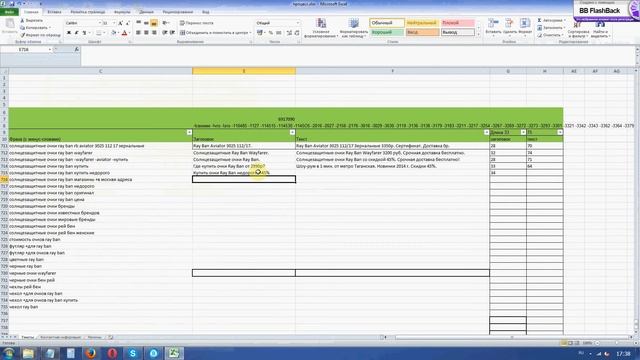Click the Автосумма button

[551, 20]
